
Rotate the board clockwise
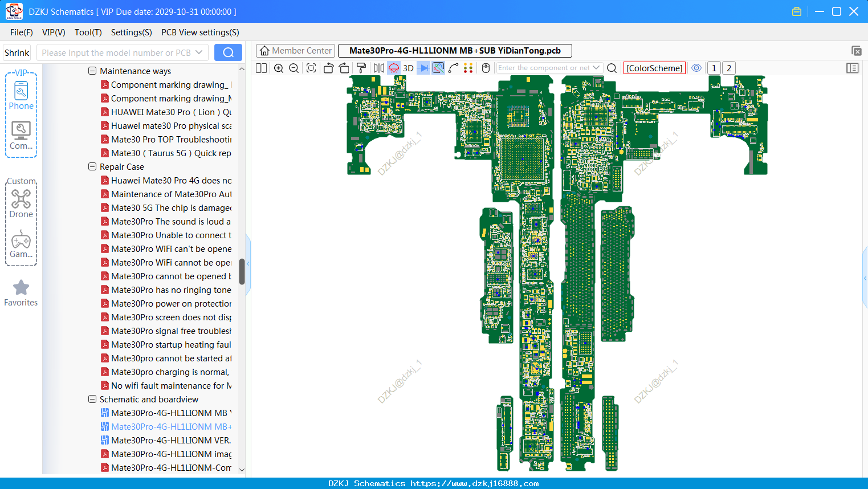click(x=344, y=68)
